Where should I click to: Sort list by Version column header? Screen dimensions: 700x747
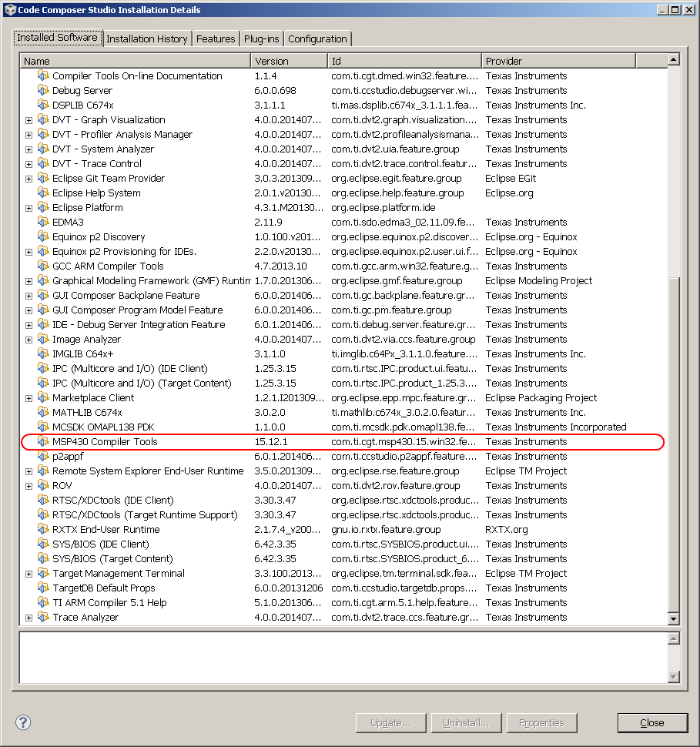click(x=290, y=61)
